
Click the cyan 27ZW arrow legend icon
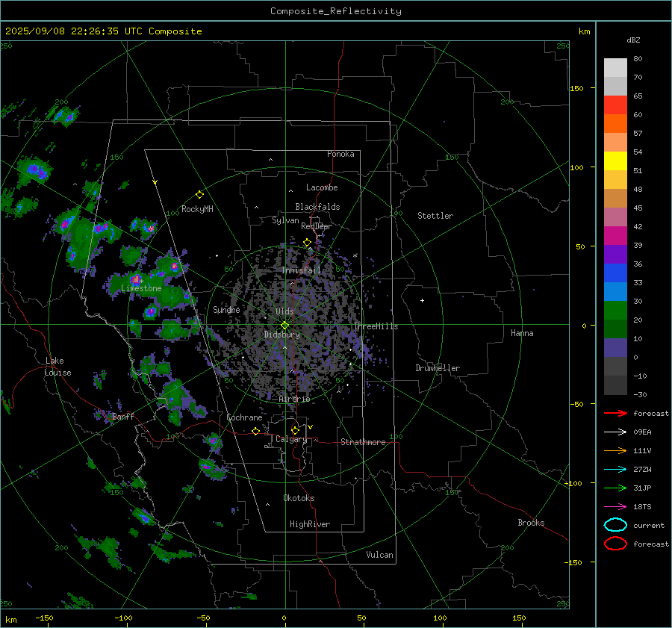tap(615, 470)
